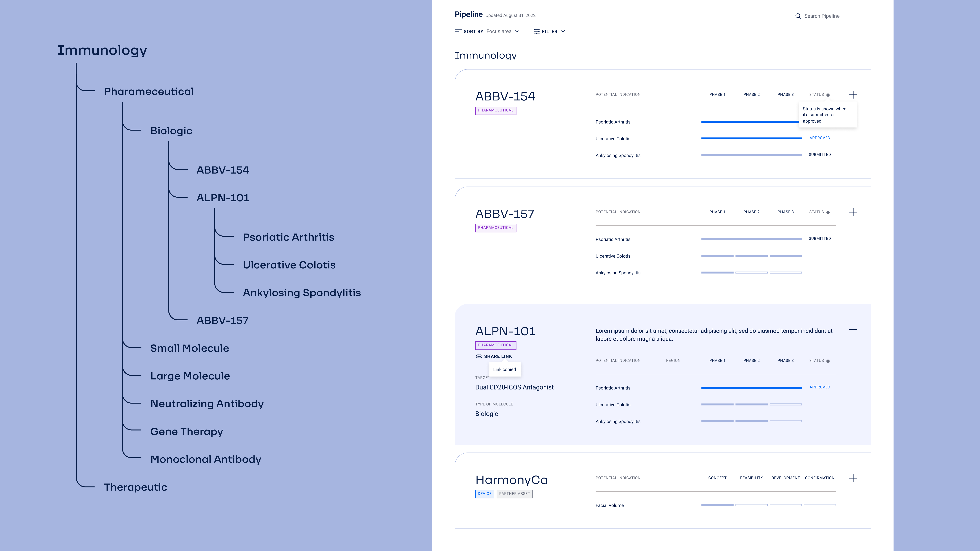Click Dual CD28-ICOS Antagonist target value
Image resolution: width=980 pixels, height=551 pixels.
point(514,388)
